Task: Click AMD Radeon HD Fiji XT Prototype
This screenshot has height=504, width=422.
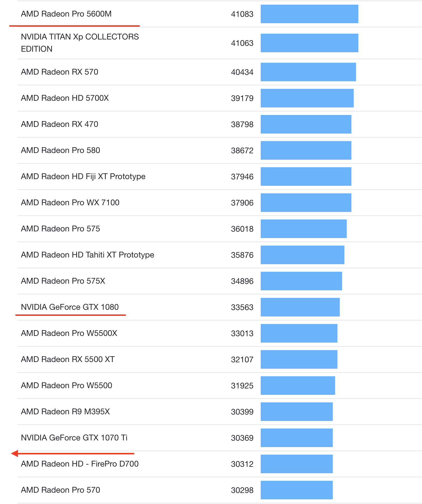Action: coord(83,177)
